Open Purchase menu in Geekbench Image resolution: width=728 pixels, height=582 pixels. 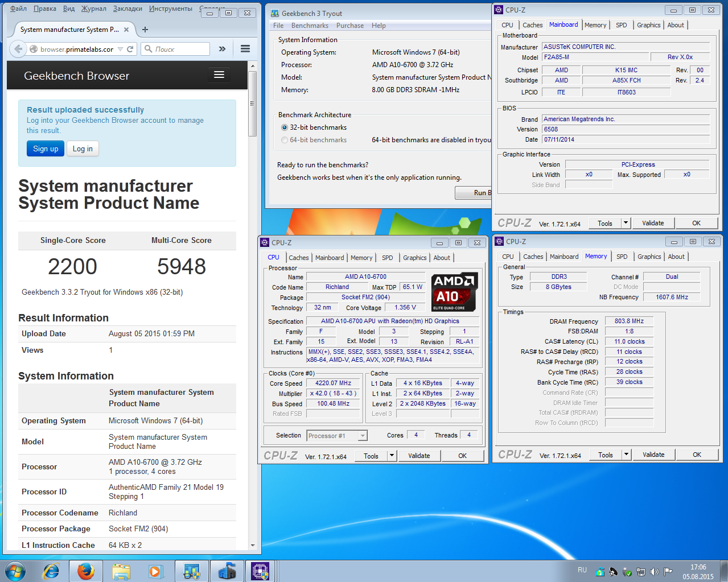coord(350,26)
